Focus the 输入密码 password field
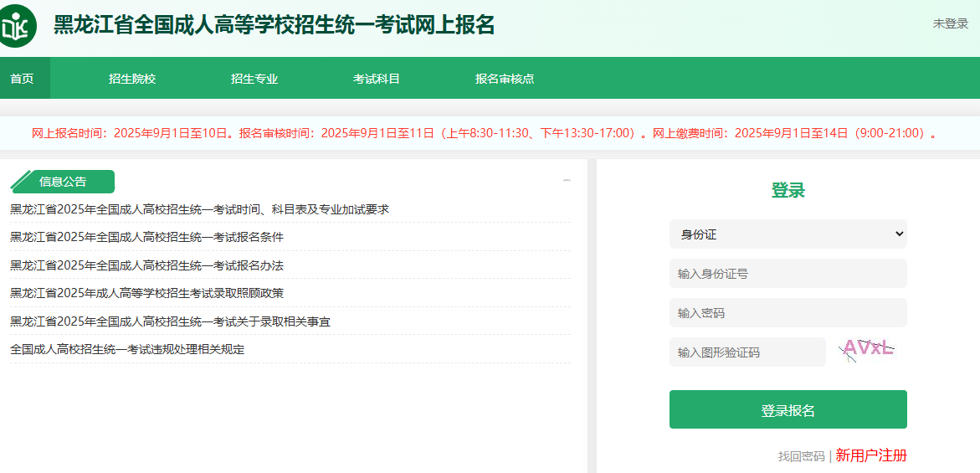Viewport: 980px width, 473px height. coord(788,313)
